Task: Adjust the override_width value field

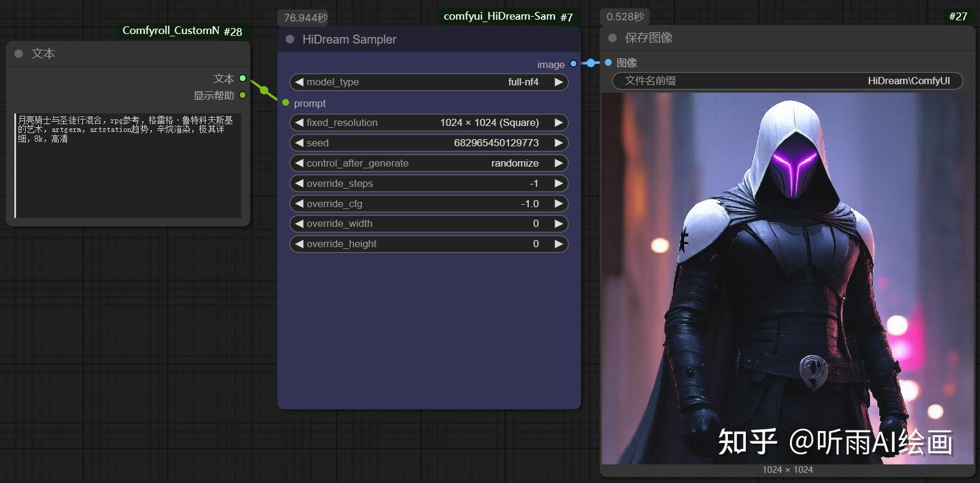Action: tap(428, 224)
